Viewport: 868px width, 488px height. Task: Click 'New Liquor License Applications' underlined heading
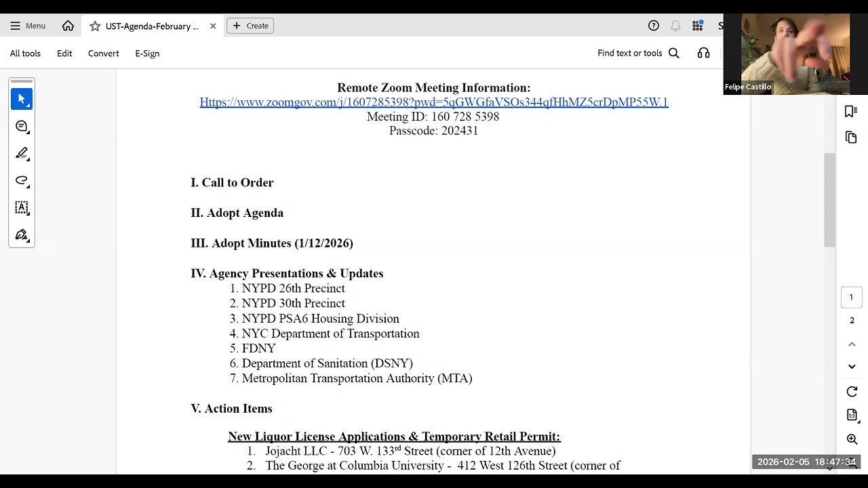pos(394,436)
